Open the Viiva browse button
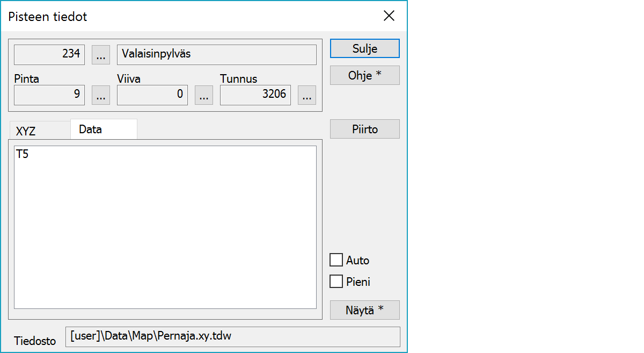The image size is (644, 353). tap(203, 95)
